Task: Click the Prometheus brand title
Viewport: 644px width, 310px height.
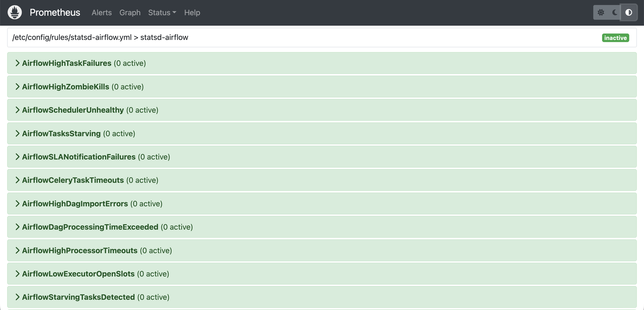Action: pyautogui.click(x=55, y=12)
